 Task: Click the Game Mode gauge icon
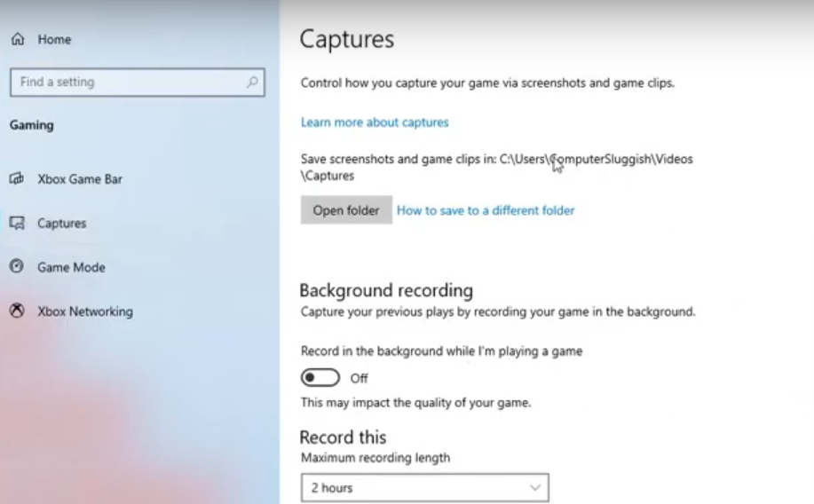click(x=17, y=266)
